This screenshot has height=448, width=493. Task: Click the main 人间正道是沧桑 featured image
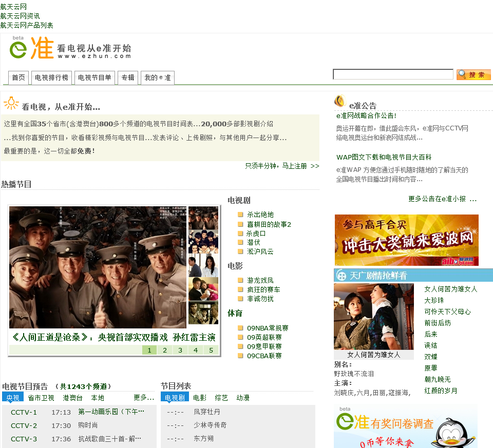[98, 267]
